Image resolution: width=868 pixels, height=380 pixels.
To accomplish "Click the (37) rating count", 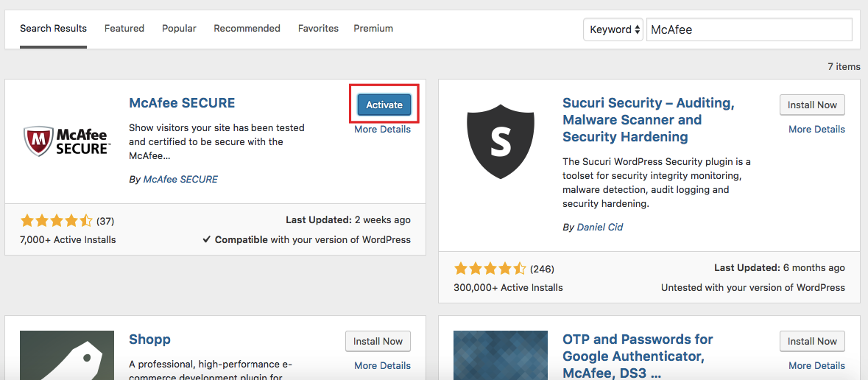I will 105,221.
